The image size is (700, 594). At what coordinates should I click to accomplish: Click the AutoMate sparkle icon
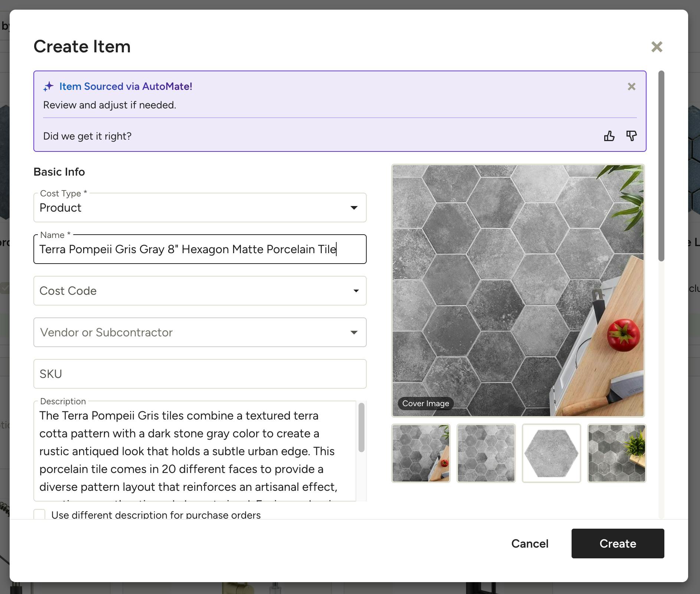tap(48, 87)
